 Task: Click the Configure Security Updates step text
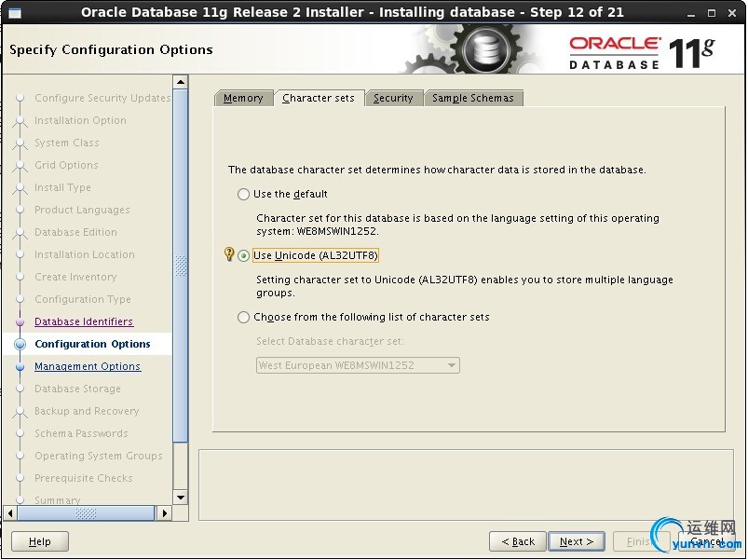click(102, 98)
